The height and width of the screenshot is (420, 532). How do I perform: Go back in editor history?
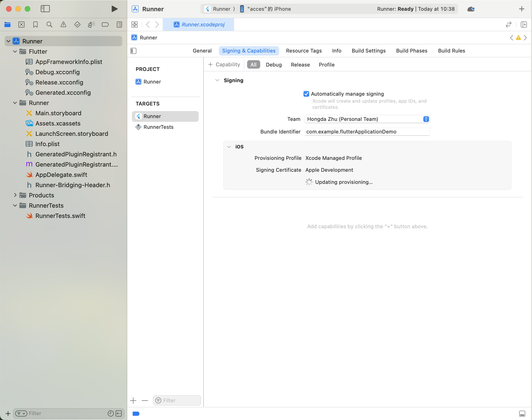148,24
